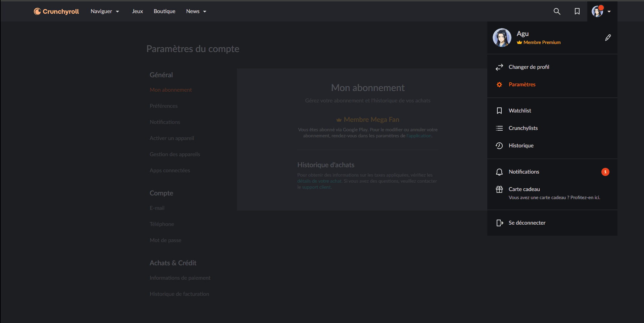Open Préférences in the settings sidebar

164,106
